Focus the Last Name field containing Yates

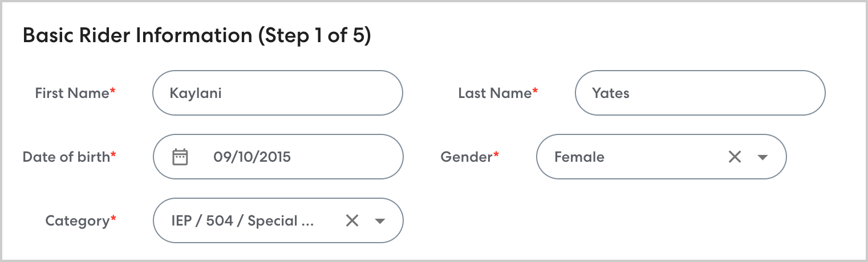click(x=700, y=93)
